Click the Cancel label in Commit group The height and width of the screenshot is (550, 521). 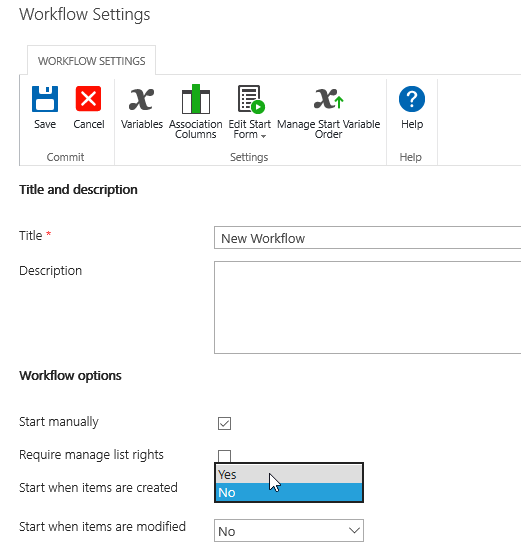pyautogui.click(x=89, y=124)
